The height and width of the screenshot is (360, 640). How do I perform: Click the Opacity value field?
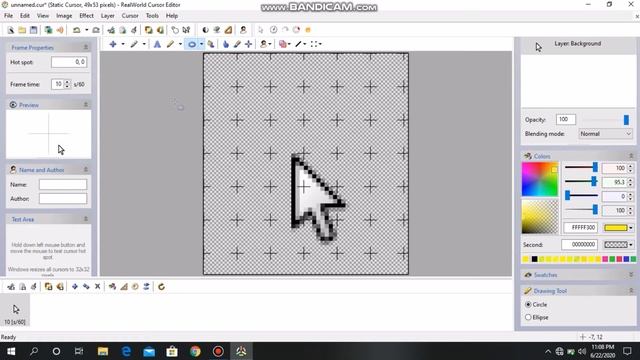(x=566, y=119)
